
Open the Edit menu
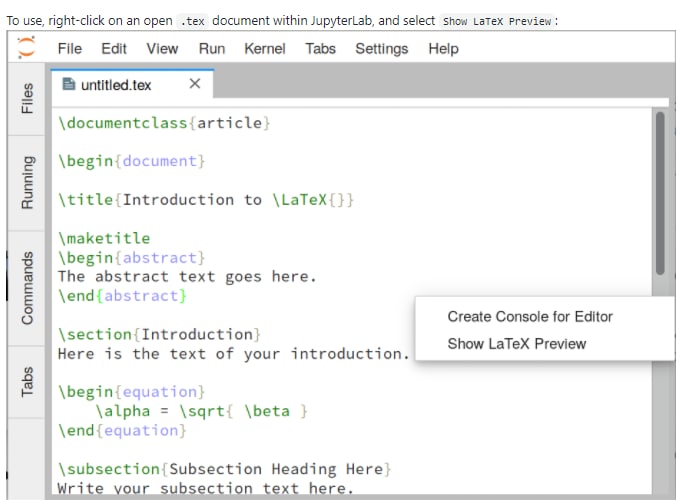click(x=114, y=48)
